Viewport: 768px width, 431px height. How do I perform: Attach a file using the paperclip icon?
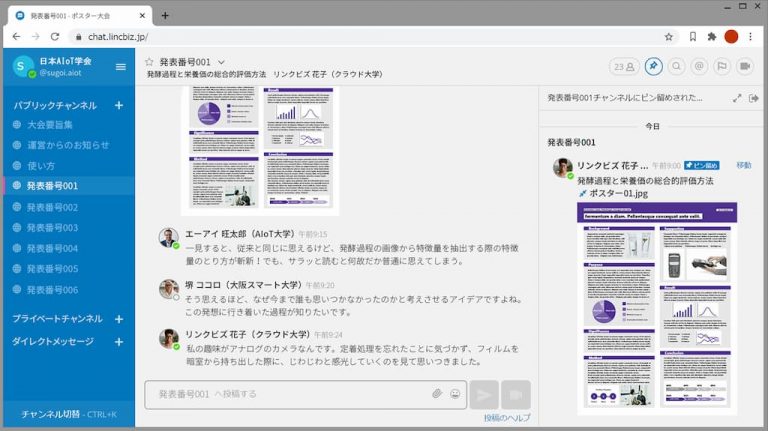437,394
